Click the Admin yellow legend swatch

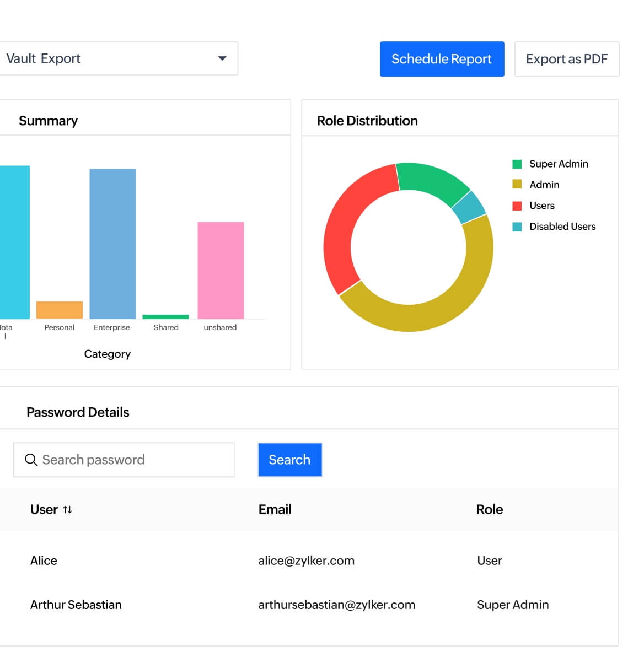[x=517, y=185]
